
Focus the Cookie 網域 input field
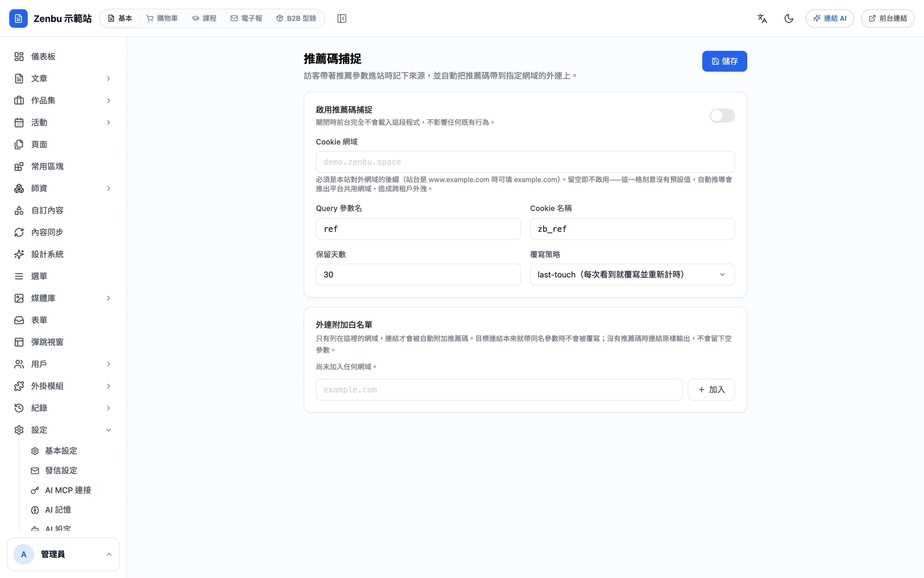coord(526,162)
